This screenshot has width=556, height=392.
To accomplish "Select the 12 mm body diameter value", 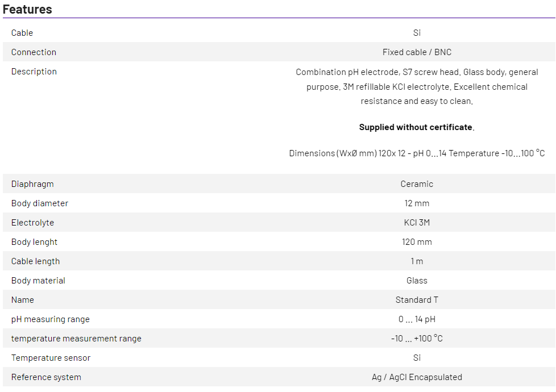I will coord(417,203).
